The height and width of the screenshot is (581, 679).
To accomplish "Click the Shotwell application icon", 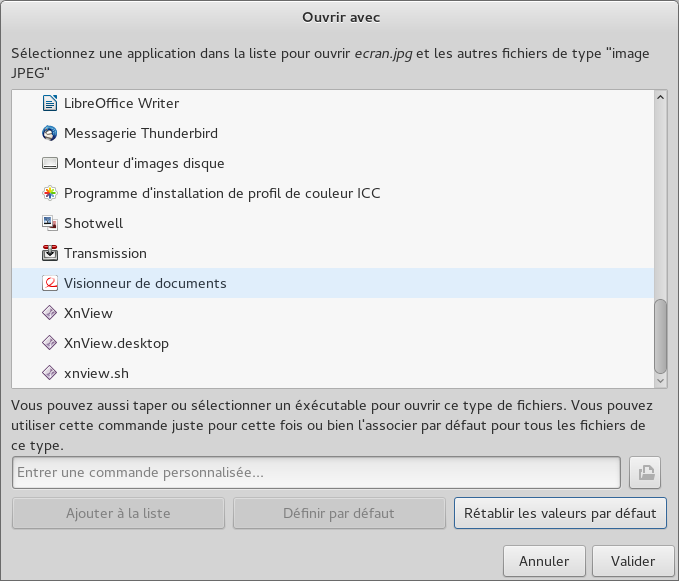I will (50, 223).
